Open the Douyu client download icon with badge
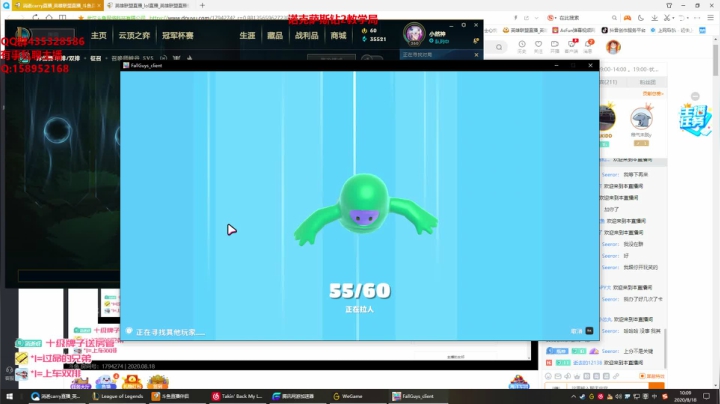 (571, 46)
